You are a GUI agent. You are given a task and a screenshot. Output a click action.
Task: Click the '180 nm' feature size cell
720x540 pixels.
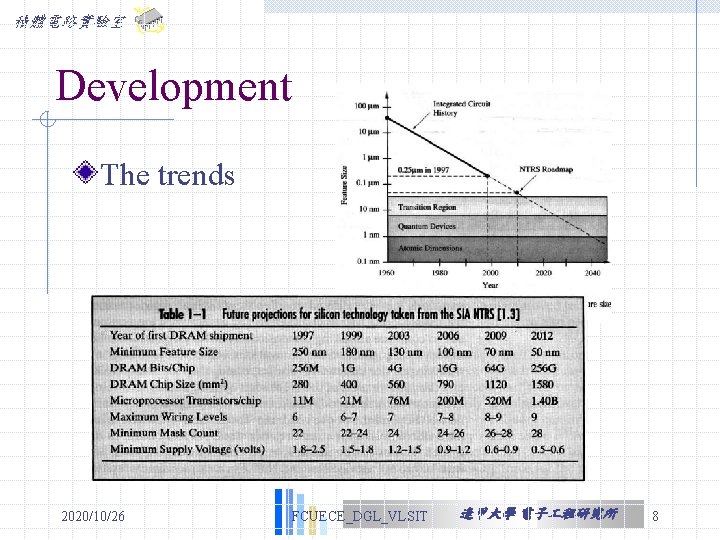pos(357,352)
